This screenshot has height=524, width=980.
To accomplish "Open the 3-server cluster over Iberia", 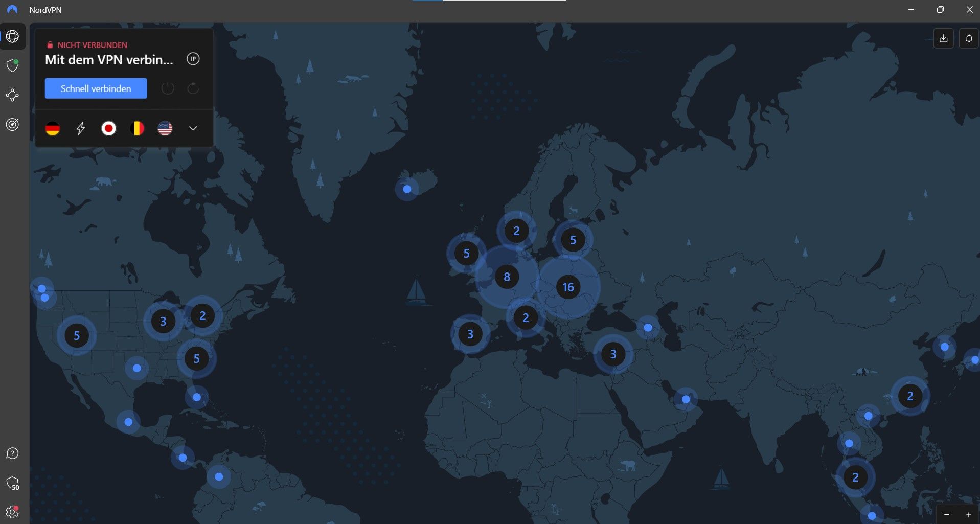I will [x=470, y=334].
